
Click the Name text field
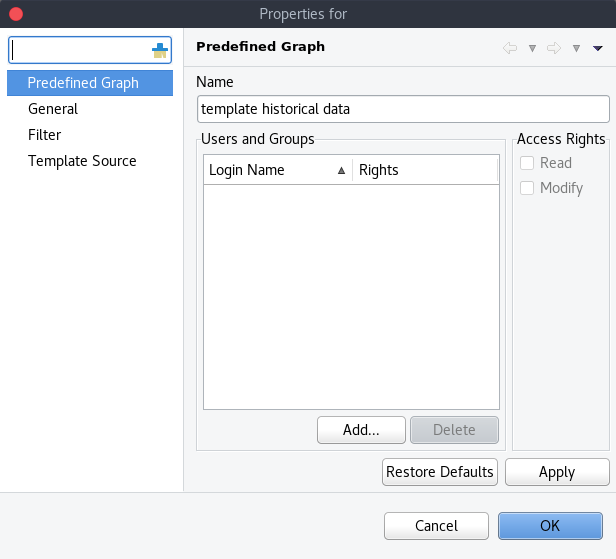click(404, 109)
